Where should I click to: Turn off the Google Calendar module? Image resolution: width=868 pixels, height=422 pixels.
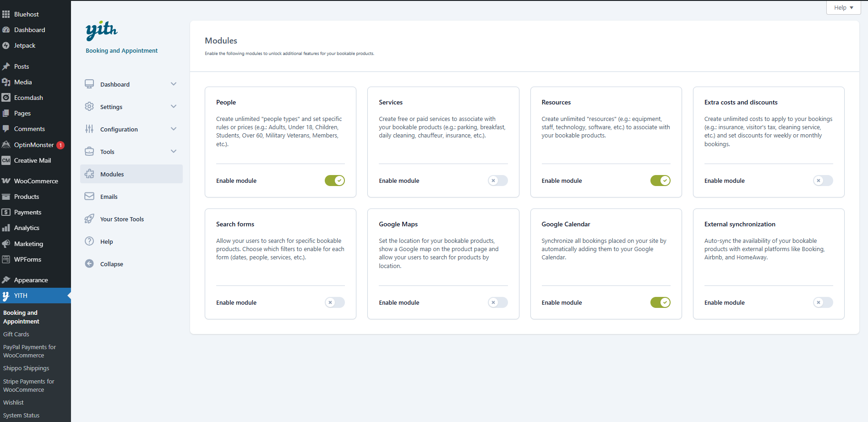click(660, 302)
